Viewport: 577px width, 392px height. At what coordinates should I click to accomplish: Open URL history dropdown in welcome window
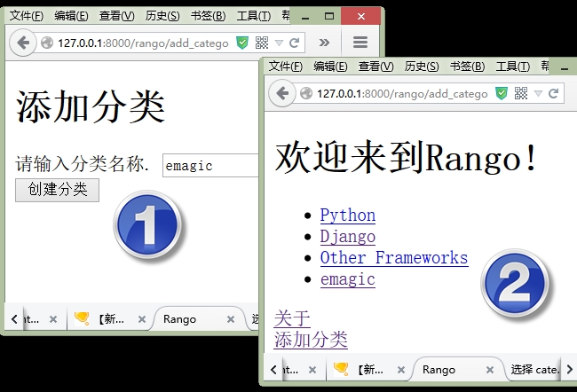[538, 93]
